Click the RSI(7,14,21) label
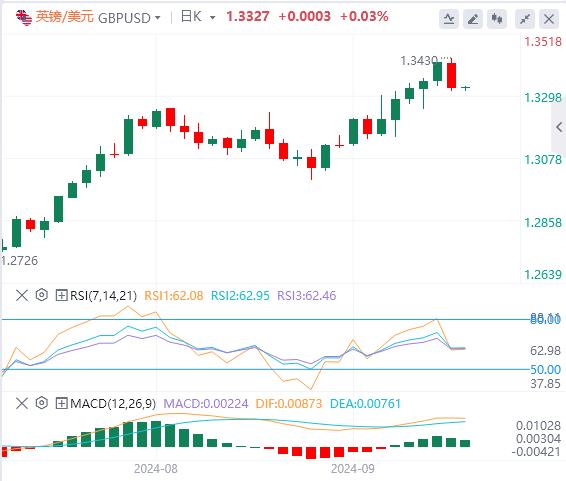This screenshot has height=481, width=566. tap(103, 296)
